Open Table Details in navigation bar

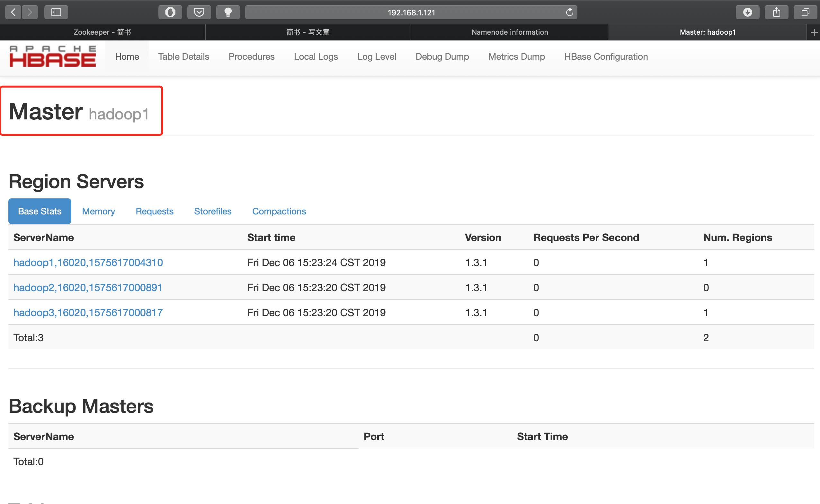coord(183,57)
